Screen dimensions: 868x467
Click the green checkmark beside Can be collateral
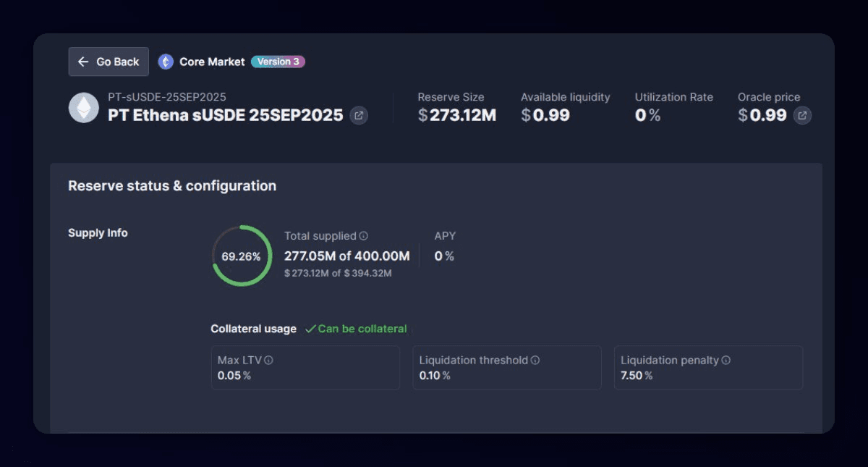(310, 329)
